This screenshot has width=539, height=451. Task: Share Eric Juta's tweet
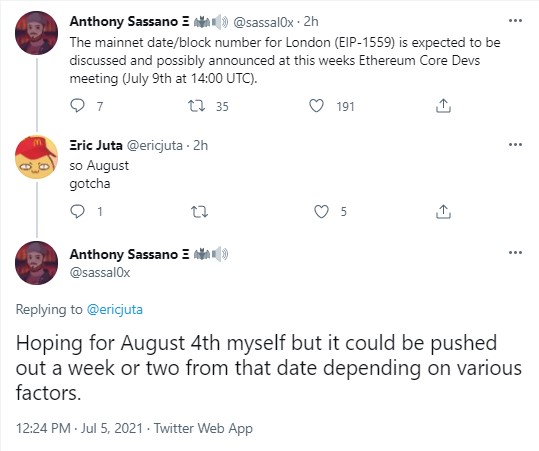click(x=443, y=211)
